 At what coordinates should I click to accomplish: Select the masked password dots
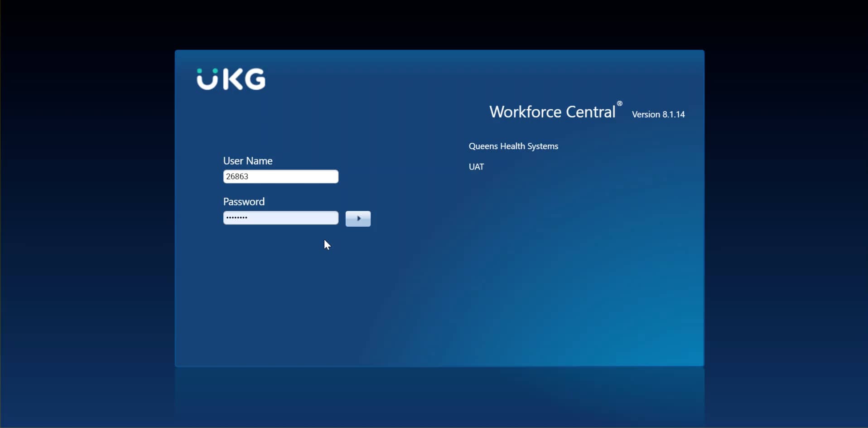pos(237,217)
